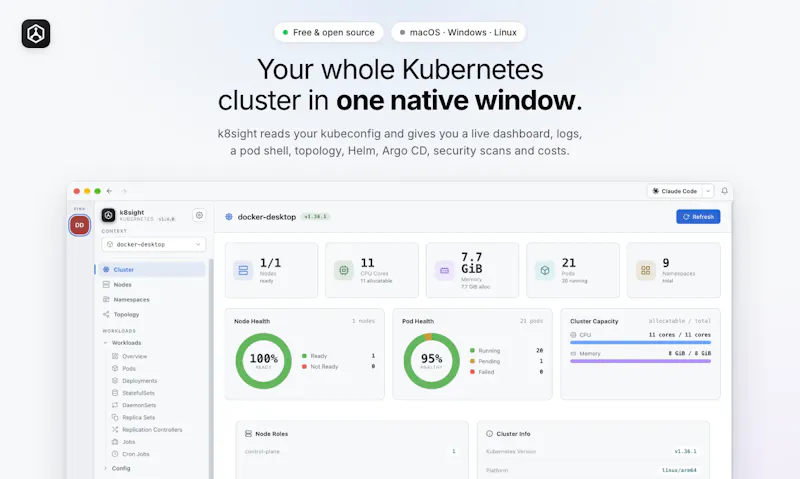The width and height of the screenshot is (800, 479).
Task: Click the CPU capacity progress bar
Action: pyautogui.click(x=640, y=342)
